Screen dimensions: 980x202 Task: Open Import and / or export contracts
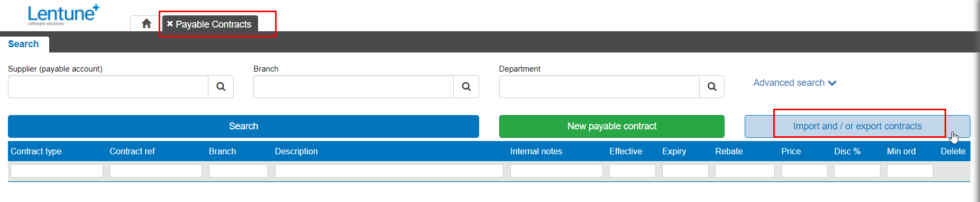tap(857, 126)
